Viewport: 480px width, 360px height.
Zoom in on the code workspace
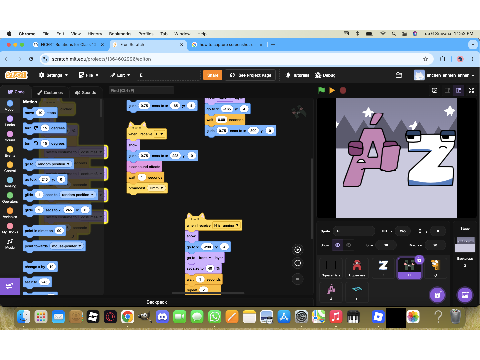(297, 249)
